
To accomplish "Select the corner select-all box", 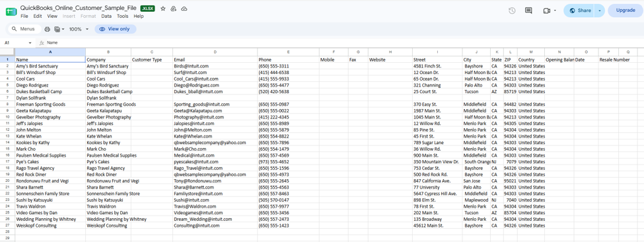I will pyautogui.click(x=7, y=52).
